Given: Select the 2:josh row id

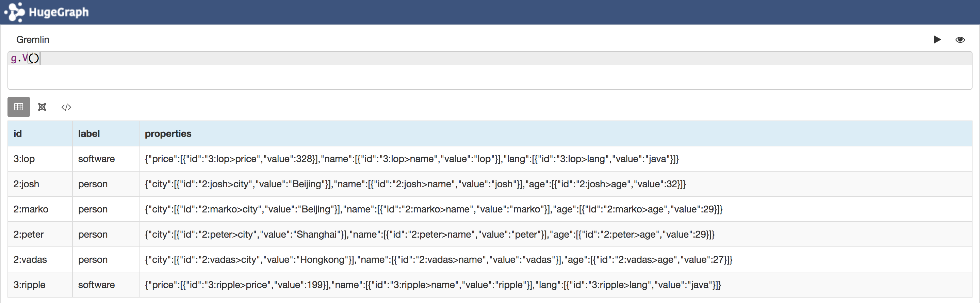Looking at the screenshot, I should (26, 184).
